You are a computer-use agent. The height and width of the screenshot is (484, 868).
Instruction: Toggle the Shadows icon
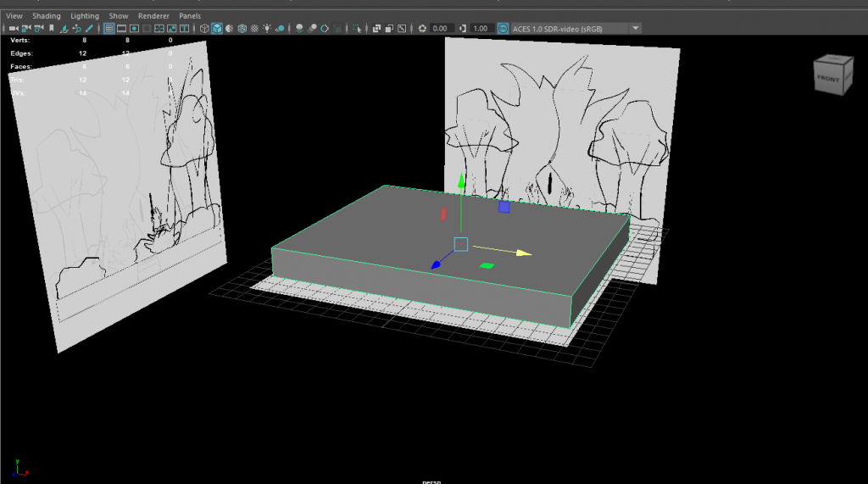281,28
